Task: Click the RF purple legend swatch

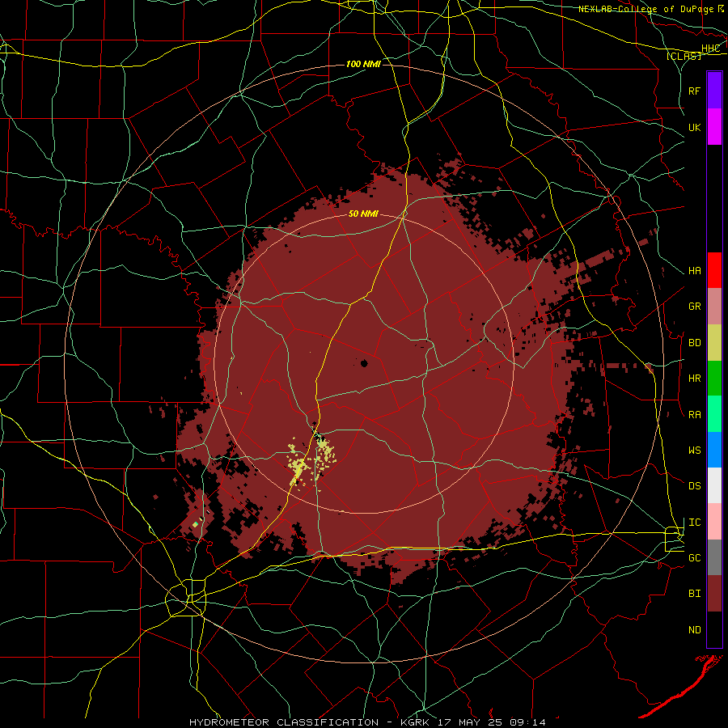Action: click(x=714, y=91)
